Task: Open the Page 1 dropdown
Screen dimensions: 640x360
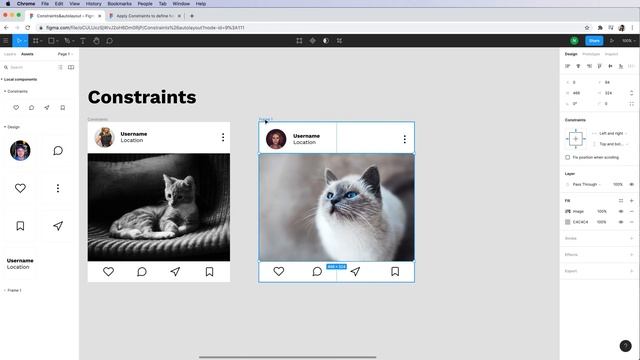Action: [x=65, y=54]
